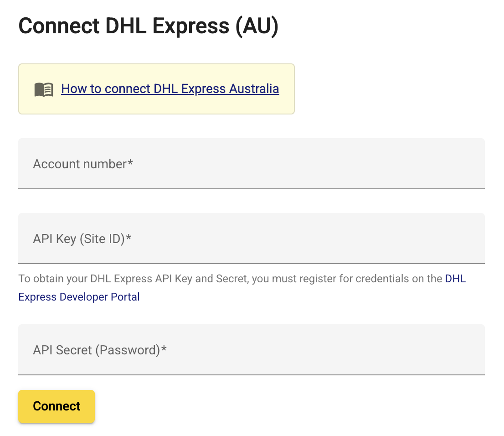Focus the Account number input field
Screen dimensions: 504x436
(x=252, y=164)
